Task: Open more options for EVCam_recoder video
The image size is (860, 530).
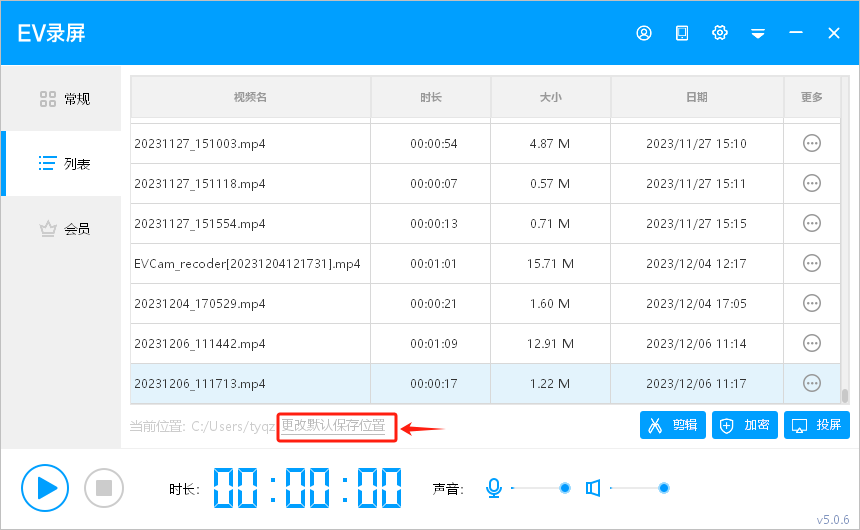Action: point(812,264)
